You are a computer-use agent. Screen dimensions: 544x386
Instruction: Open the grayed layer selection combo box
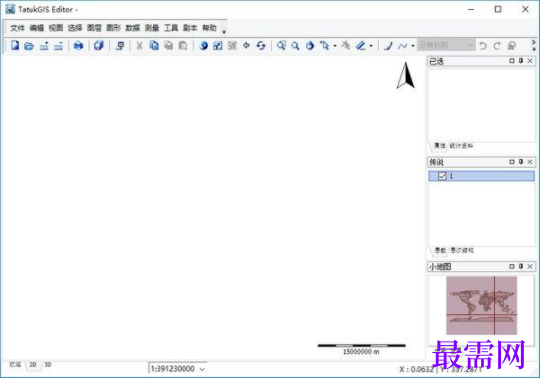[446, 45]
